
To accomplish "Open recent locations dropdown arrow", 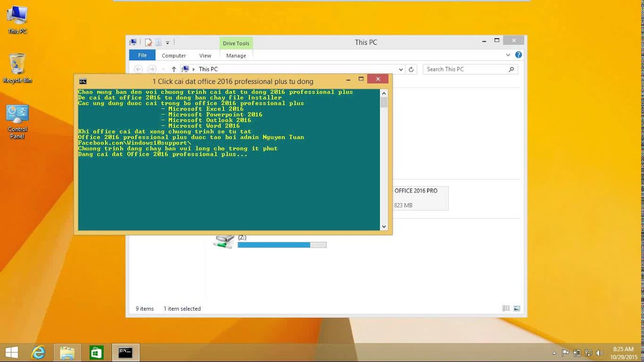I will tap(163, 70).
